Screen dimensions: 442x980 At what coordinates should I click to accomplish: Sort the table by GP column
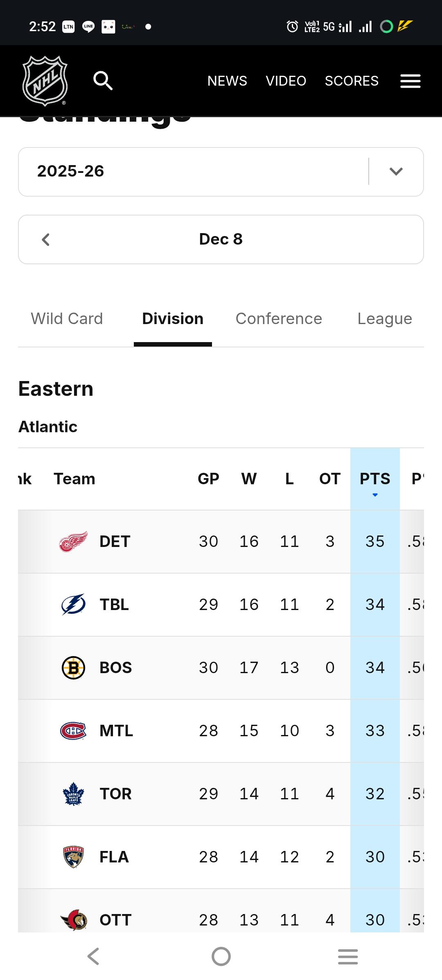[208, 479]
